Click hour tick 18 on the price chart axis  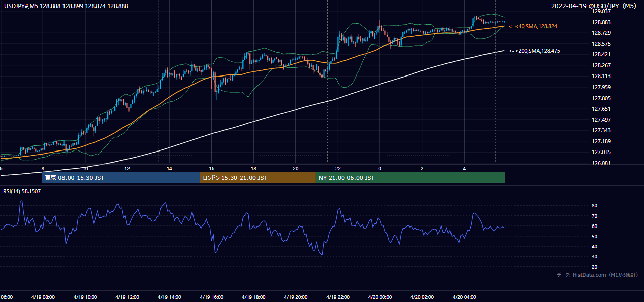tap(253, 168)
